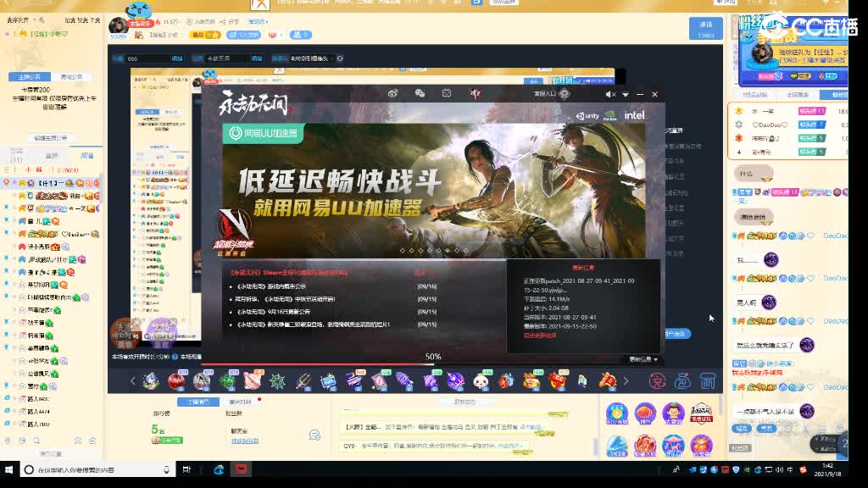The height and width of the screenshot is (488, 868).
Task: Click the NetEase UU accelerator badge
Action: 264,133
